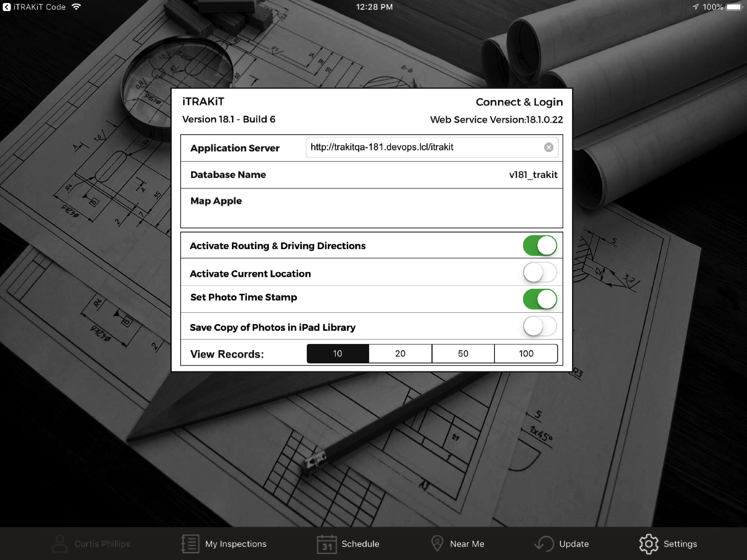Tap the Wi-Fi status icon
This screenshot has height=560, width=747.
(76, 7)
